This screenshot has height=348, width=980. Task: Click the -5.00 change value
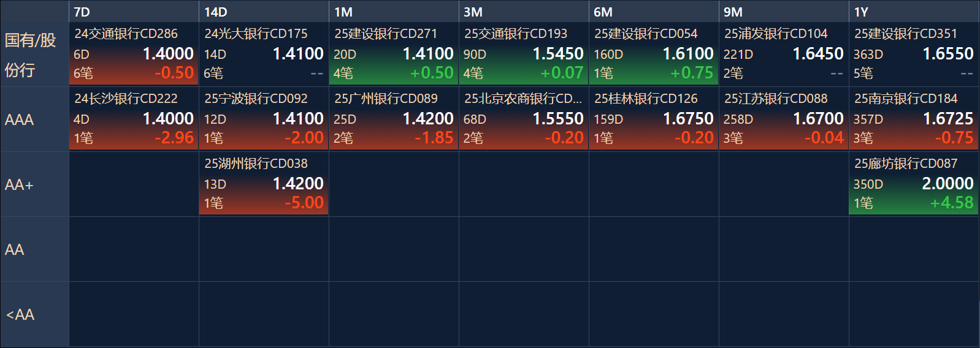(x=304, y=203)
